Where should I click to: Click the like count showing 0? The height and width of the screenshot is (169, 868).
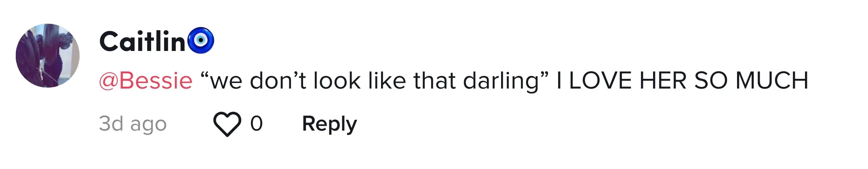click(257, 123)
